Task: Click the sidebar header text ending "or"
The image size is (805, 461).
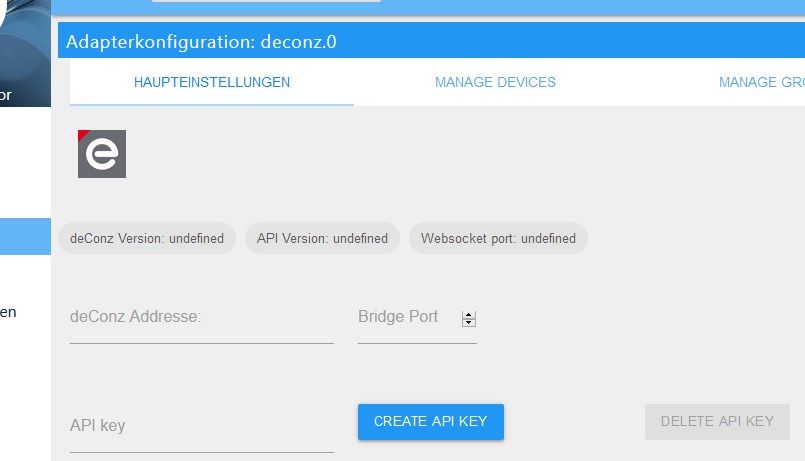Action: click(6, 96)
